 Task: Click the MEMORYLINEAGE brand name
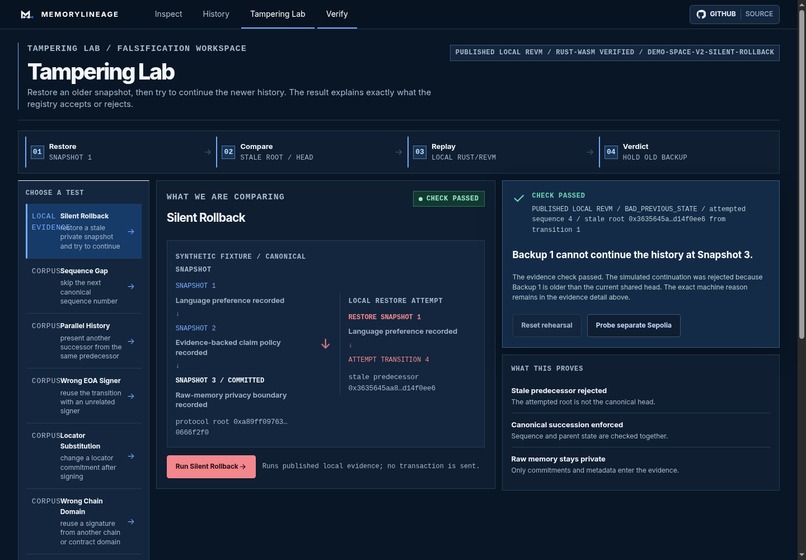tap(80, 14)
